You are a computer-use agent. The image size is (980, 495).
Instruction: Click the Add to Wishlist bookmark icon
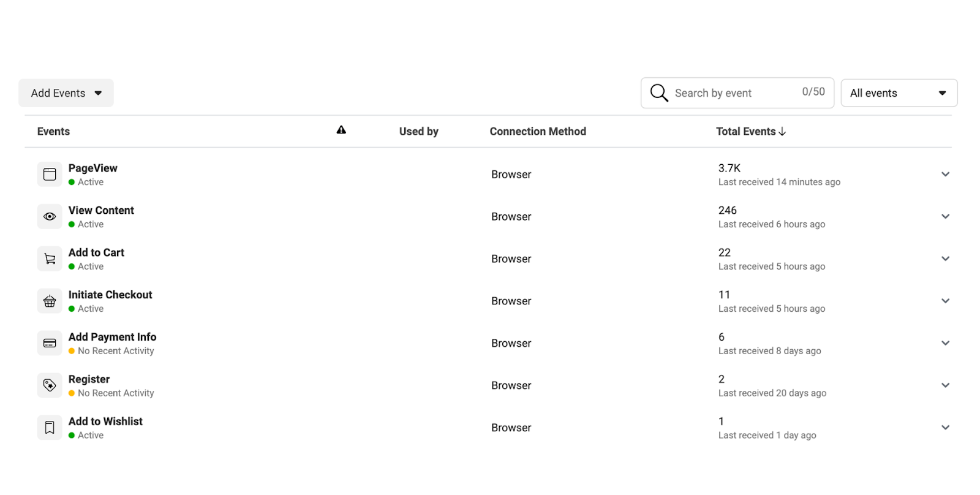point(50,428)
